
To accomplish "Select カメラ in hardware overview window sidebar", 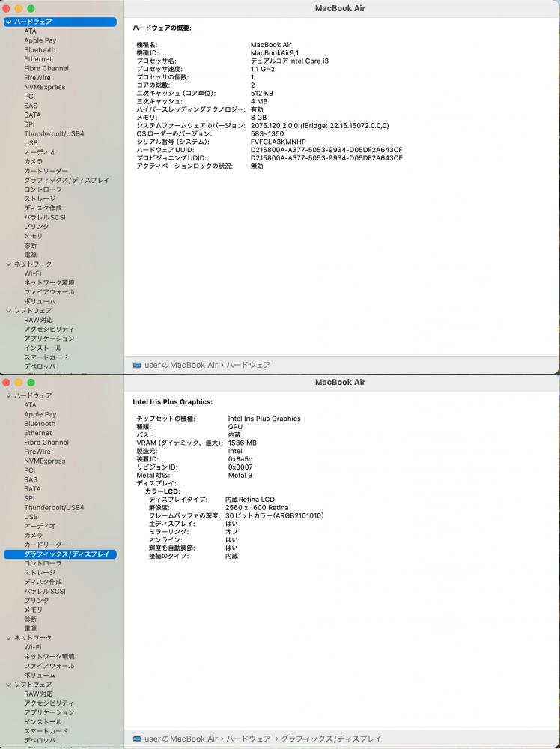I will (34, 162).
